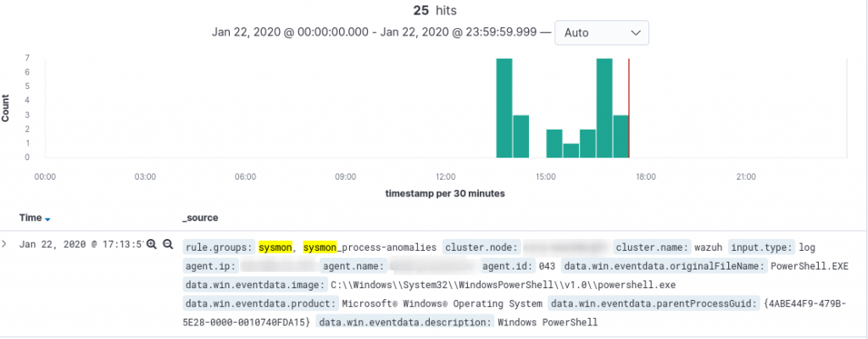Viewport: 868px width, 339px height.
Task: Click the input.type field label
Action: pyautogui.click(x=762, y=247)
